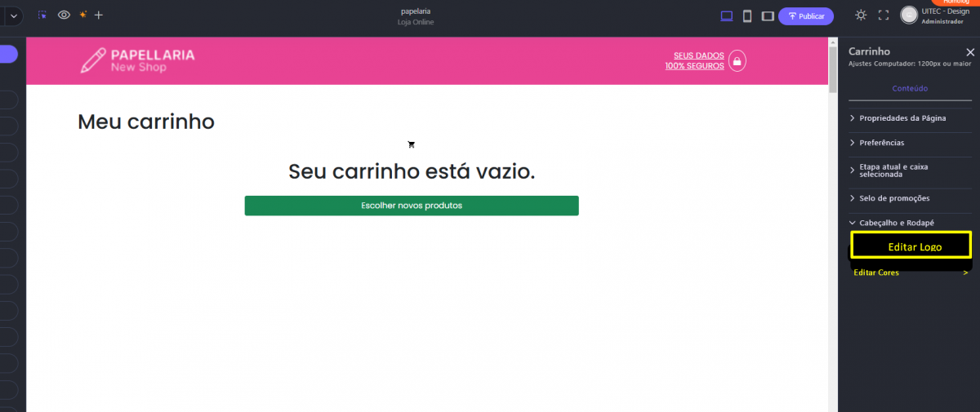Enter fullscreen mode icon
This screenshot has height=412, width=980.
point(883,15)
